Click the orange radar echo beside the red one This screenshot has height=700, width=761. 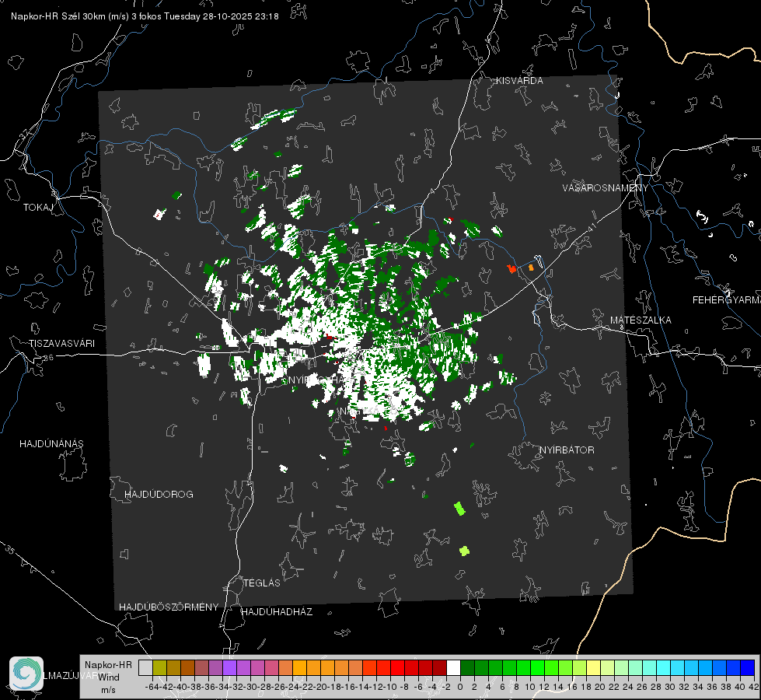[x=531, y=268]
